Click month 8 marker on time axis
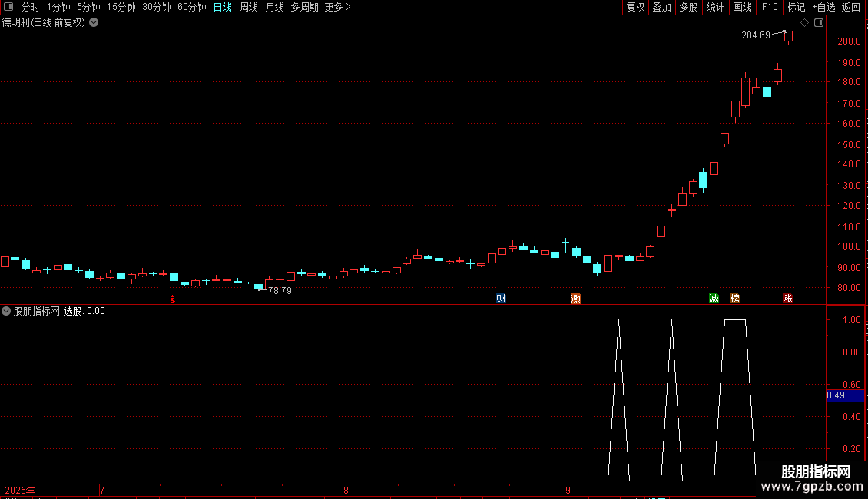 coord(346,490)
